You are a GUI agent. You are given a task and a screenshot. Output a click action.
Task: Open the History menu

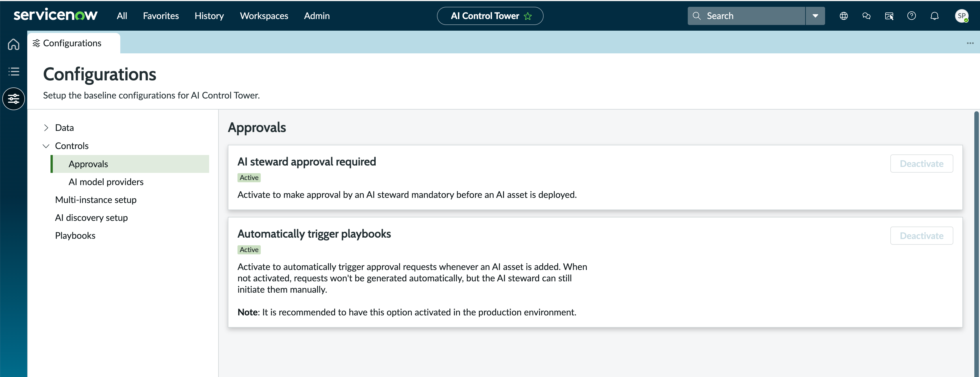[209, 16]
